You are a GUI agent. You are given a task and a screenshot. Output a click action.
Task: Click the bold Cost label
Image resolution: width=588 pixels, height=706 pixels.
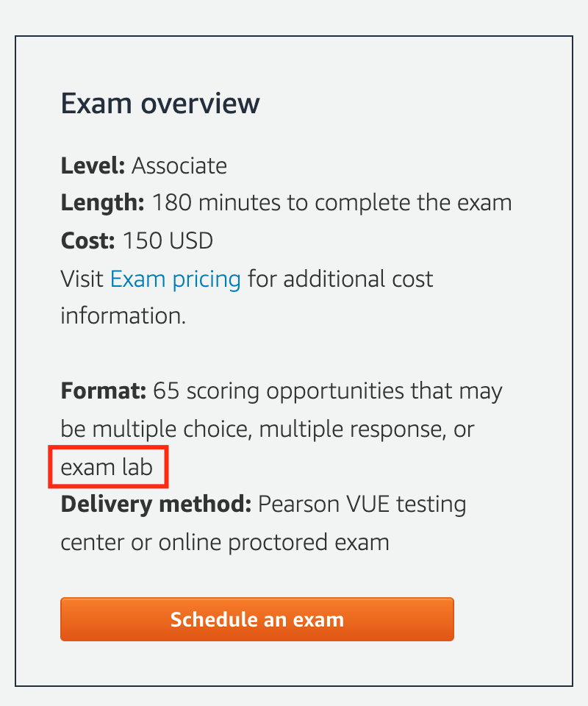(x=88, y=240)
